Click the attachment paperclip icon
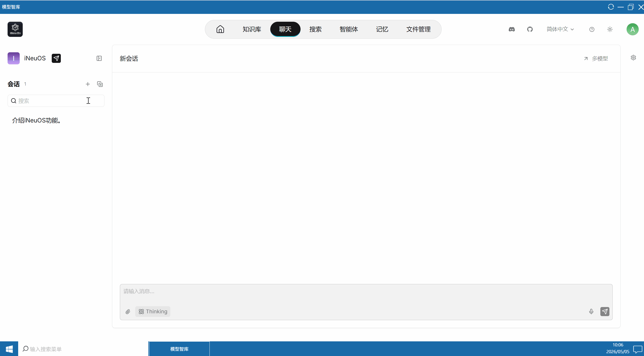The width and height of the screenshot is (644, 356). tap(128, 312)
